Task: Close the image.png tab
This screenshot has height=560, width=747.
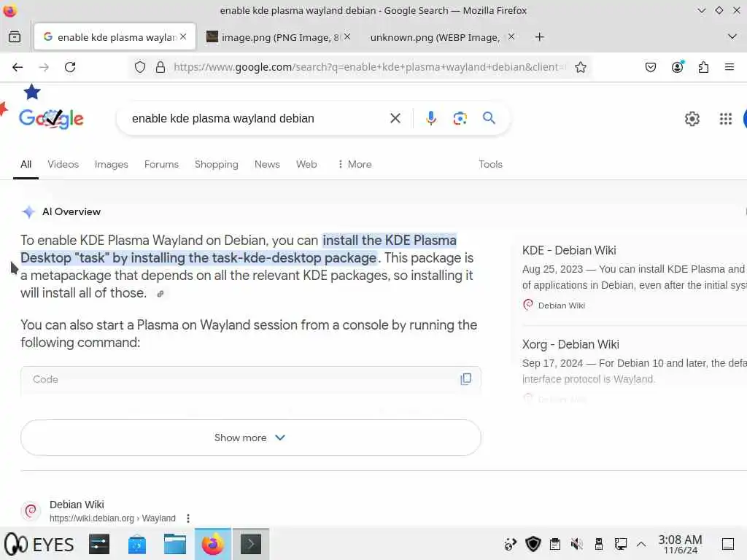Action: [347, 36]
